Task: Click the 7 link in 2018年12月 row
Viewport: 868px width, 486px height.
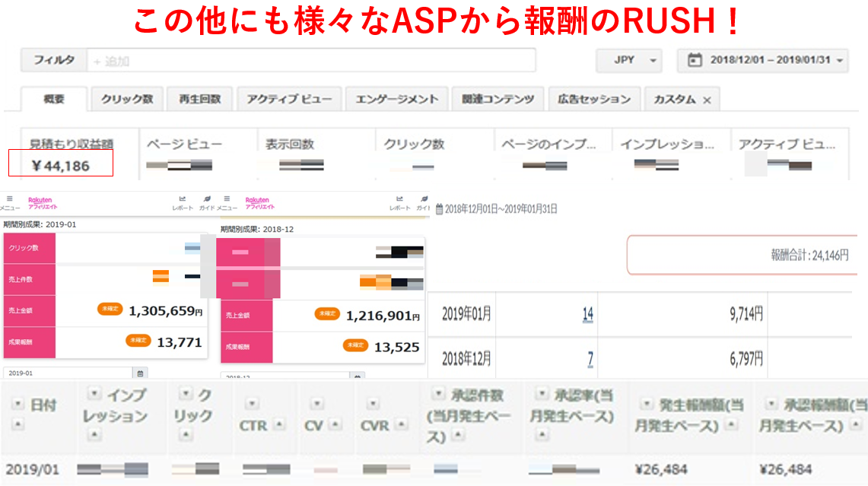Action: coord(590,358)
